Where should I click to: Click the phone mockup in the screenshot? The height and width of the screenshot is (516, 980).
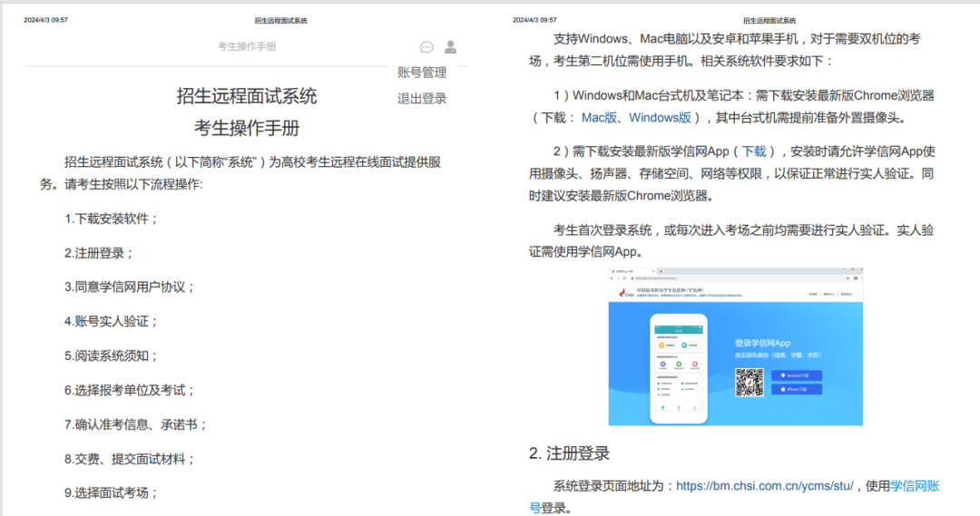tap(679, 368)
